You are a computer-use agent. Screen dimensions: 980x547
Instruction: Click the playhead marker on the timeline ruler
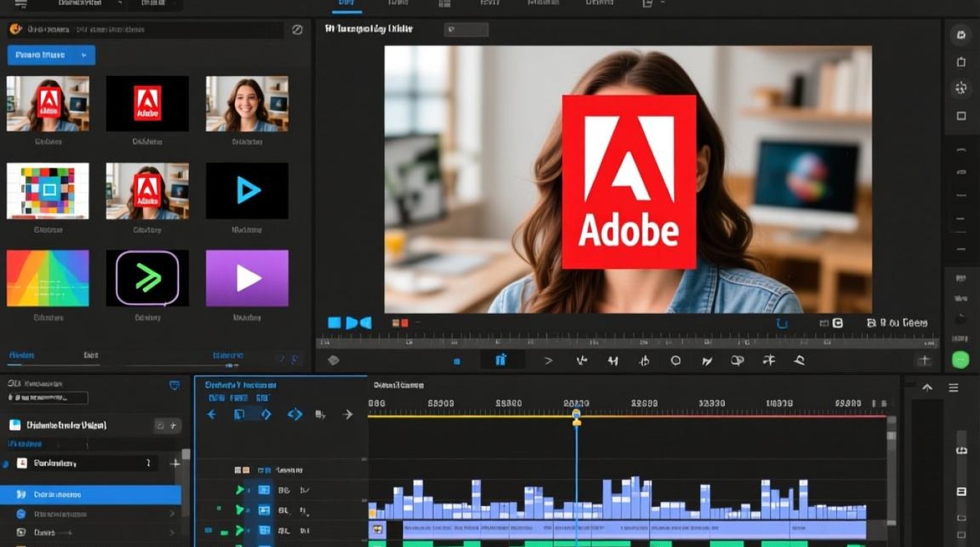tap(576, 416)
